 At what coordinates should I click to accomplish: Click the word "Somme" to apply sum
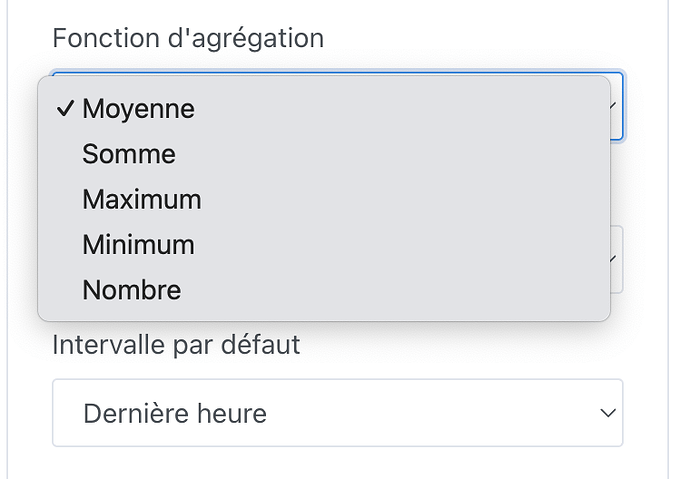coord(129,154)
